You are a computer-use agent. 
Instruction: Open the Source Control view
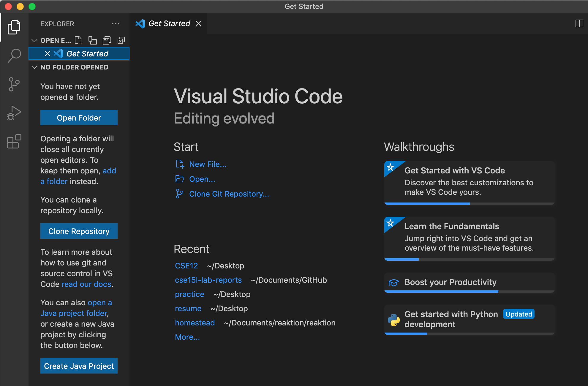14,84
